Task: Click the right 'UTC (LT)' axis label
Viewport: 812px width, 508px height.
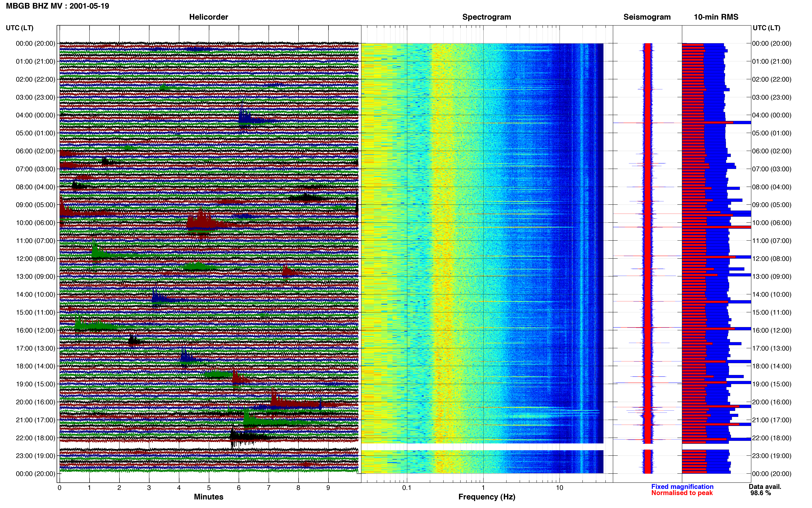Action: click(x=766, y=28)
